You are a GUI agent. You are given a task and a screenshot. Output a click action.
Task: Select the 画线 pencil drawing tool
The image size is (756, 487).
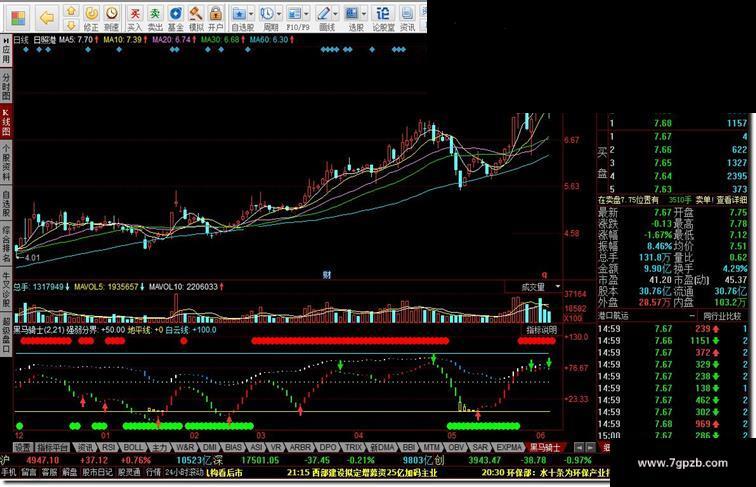pyautogui.click(x=323, y=14)
